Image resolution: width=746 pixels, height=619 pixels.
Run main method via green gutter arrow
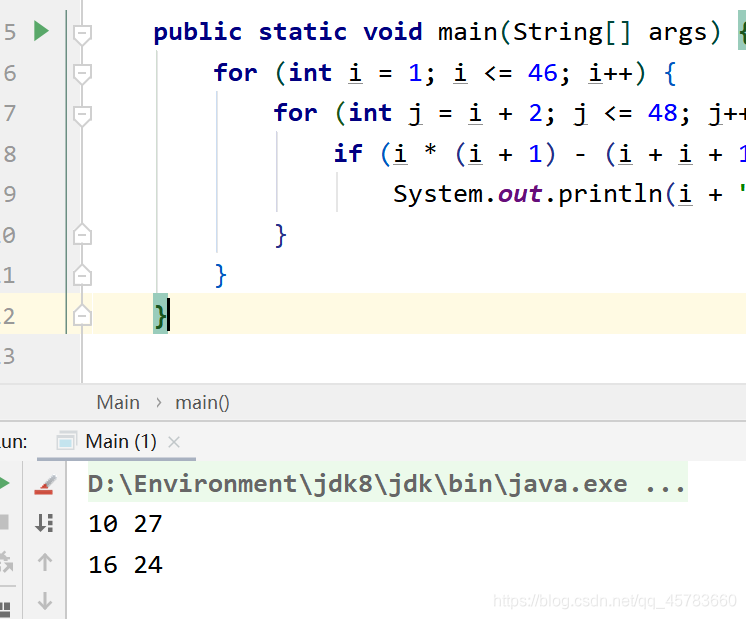41,31
